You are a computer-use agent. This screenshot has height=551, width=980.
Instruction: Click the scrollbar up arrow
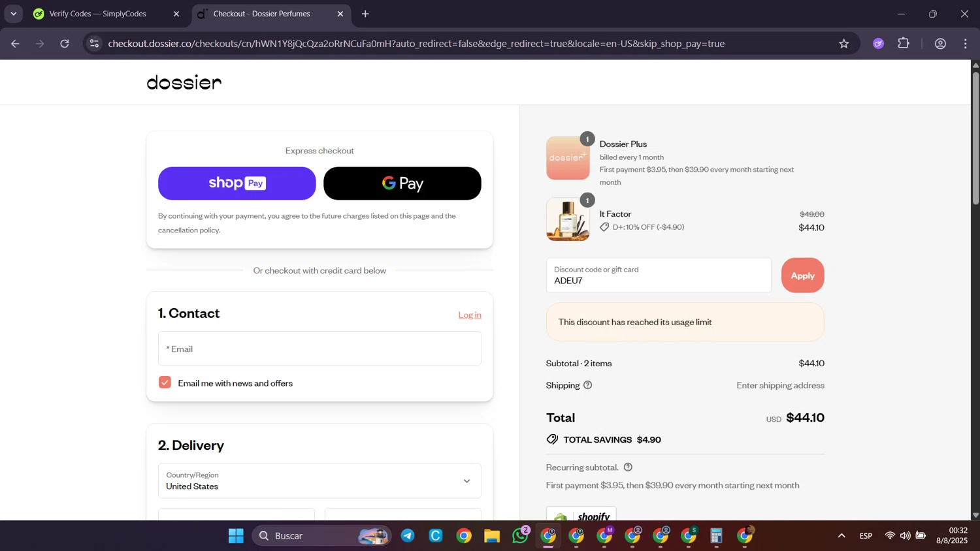point(975,65)
